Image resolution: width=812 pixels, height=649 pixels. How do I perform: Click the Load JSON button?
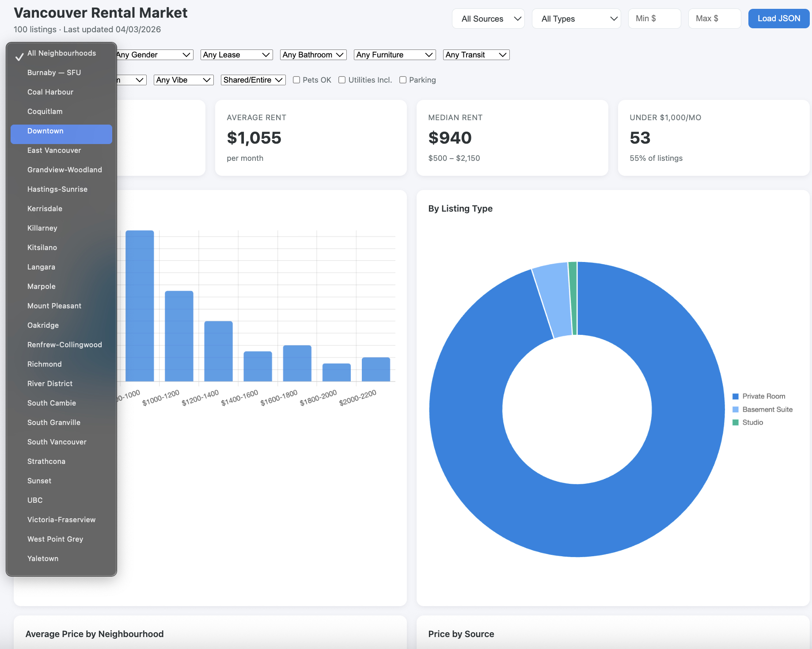(778, 19)
